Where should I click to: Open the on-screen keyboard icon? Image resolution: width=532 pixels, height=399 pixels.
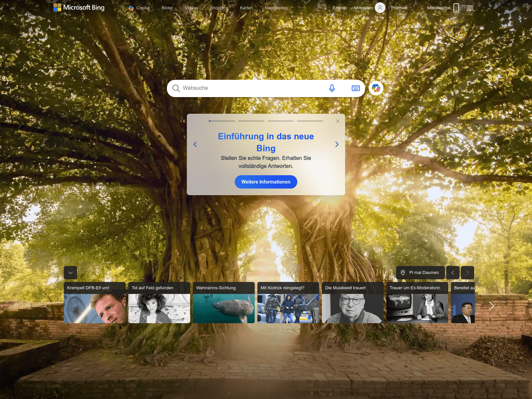[356, 88]
